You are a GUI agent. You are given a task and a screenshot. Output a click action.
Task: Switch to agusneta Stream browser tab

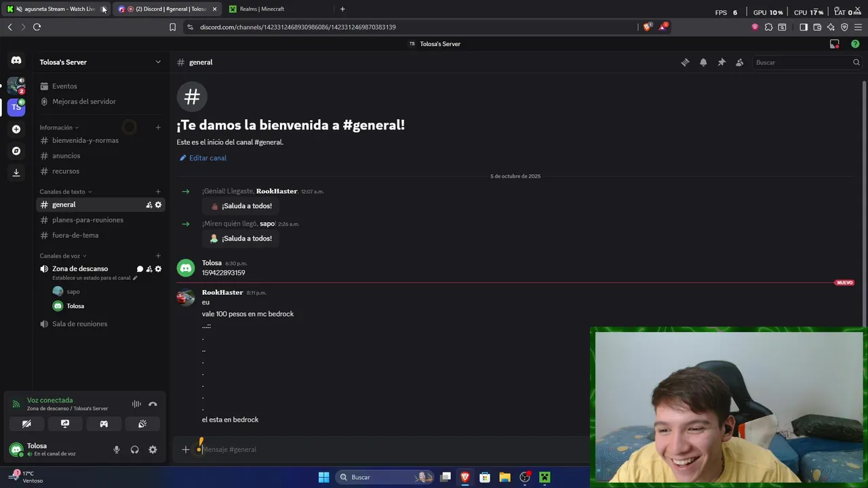tap(56, 9)
